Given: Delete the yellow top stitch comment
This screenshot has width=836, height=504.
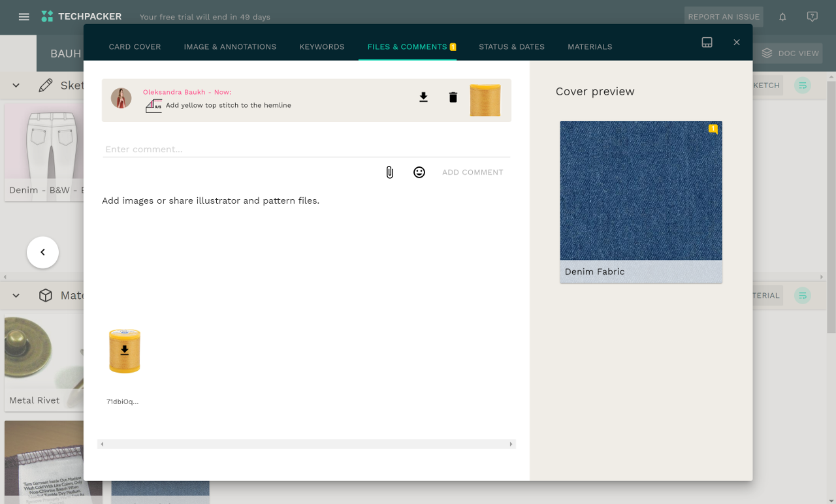Looking at the screenshot, I should point(453,97).
